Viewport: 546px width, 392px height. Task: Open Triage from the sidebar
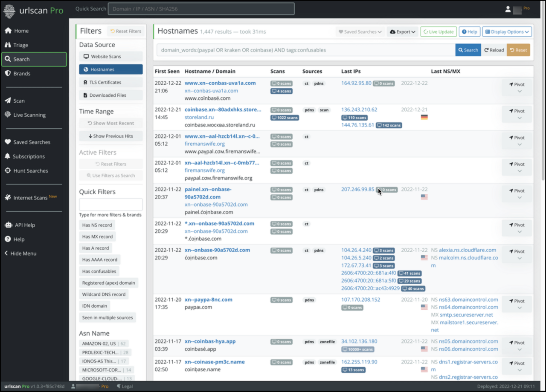20,45
